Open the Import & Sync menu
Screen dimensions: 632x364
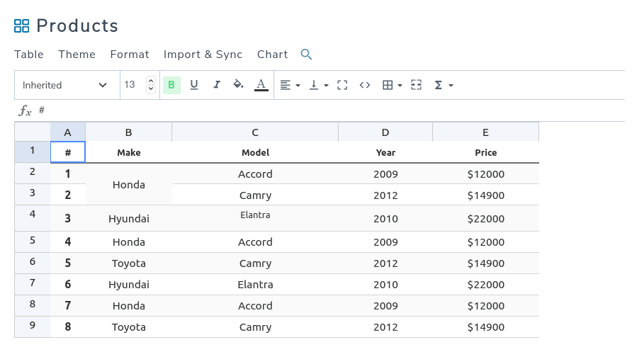(x=203, y=55)
